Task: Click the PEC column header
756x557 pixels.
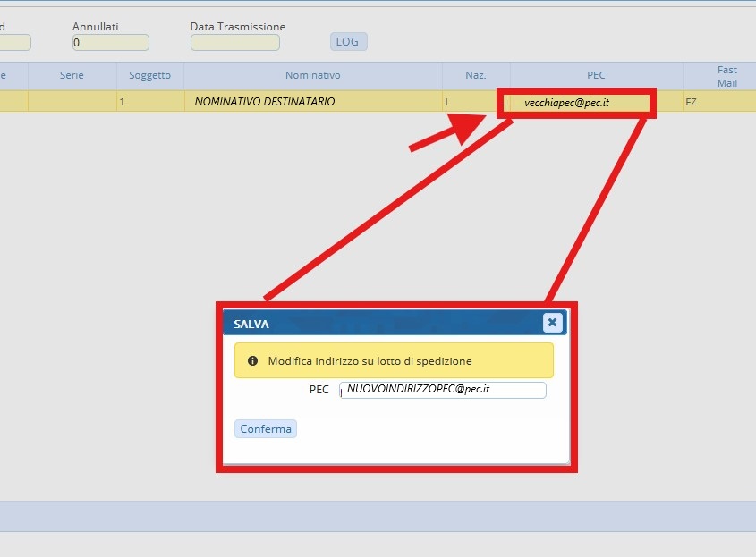Action: (x=596, y=75)
